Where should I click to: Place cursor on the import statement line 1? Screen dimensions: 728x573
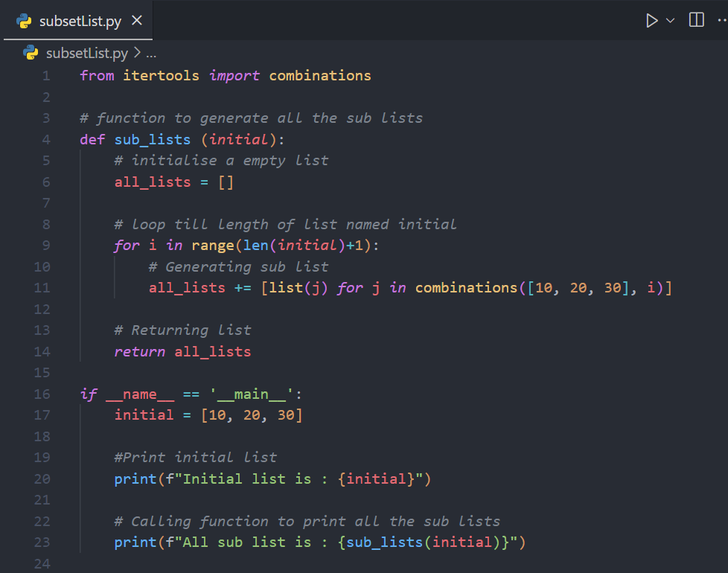point(223,74)
